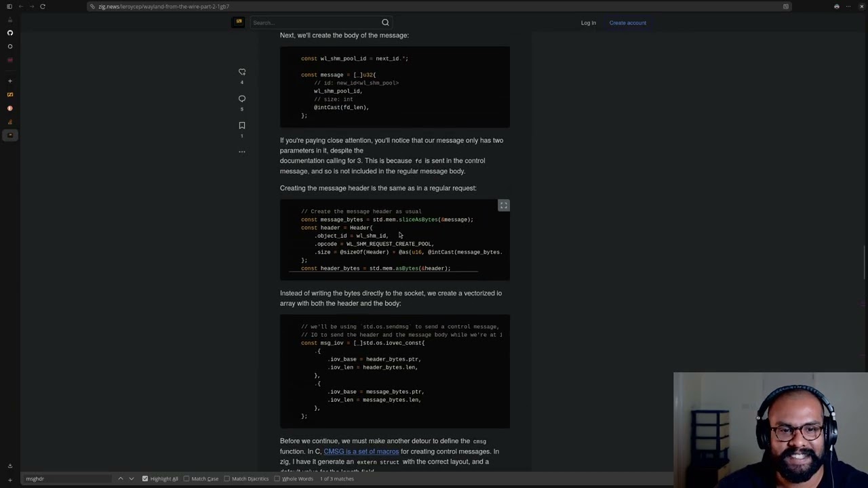Click the horizontal scrollbar under header code block

(x=384, y=271)
